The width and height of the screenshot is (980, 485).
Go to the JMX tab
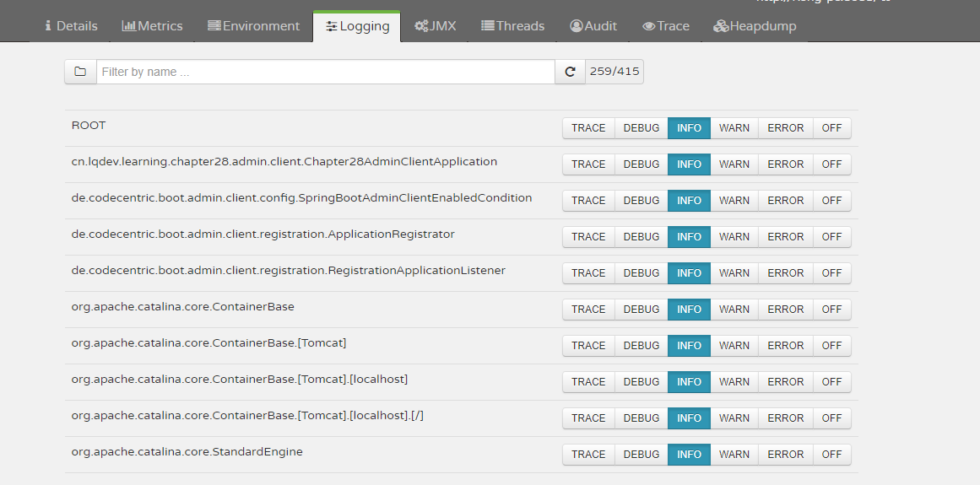[x=435, y=26]
